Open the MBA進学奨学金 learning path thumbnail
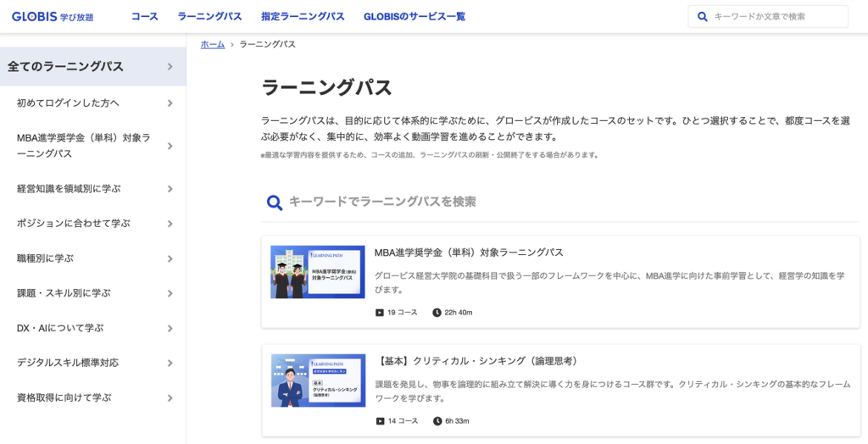Image resolution: width=868 pixels, height=444 pixels. click(x=318, y=272)
